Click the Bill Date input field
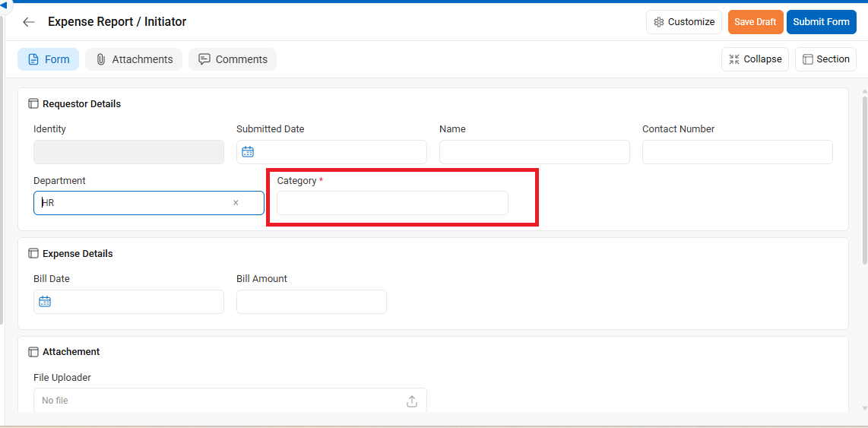Image resolution: width=868 pixels, height=428 pixels. tap(128, 302)
